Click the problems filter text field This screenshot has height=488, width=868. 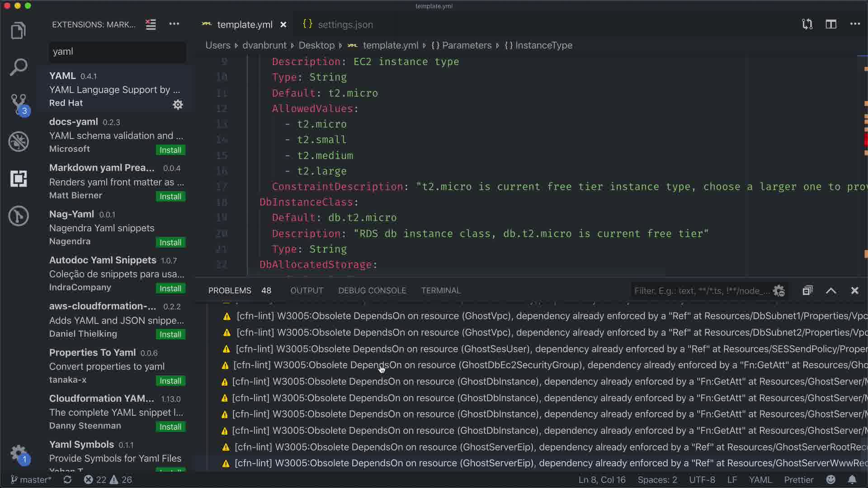pyautogui.click(x=701, y=291)
